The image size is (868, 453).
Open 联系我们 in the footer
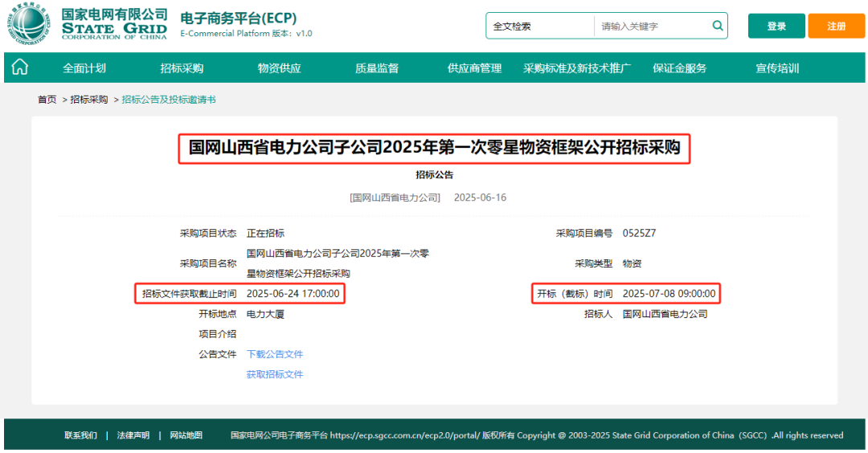pyautogui.click(x=81, y=435)
